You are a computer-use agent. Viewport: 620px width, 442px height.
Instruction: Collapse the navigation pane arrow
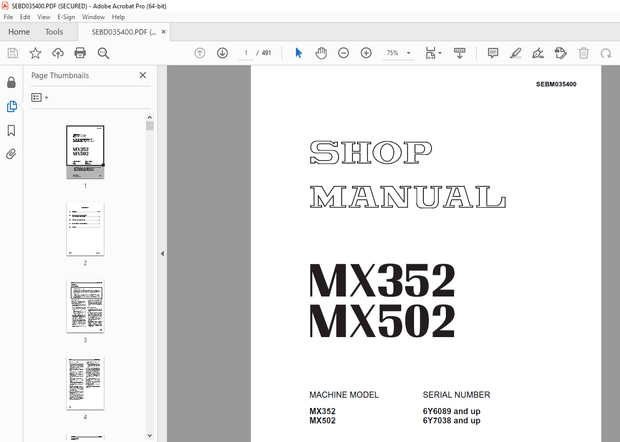point(162,254)
